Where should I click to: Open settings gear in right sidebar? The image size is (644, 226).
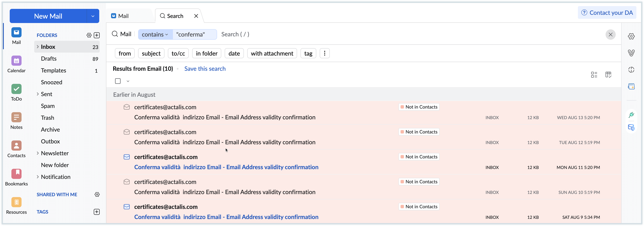(x=631, y=36)
